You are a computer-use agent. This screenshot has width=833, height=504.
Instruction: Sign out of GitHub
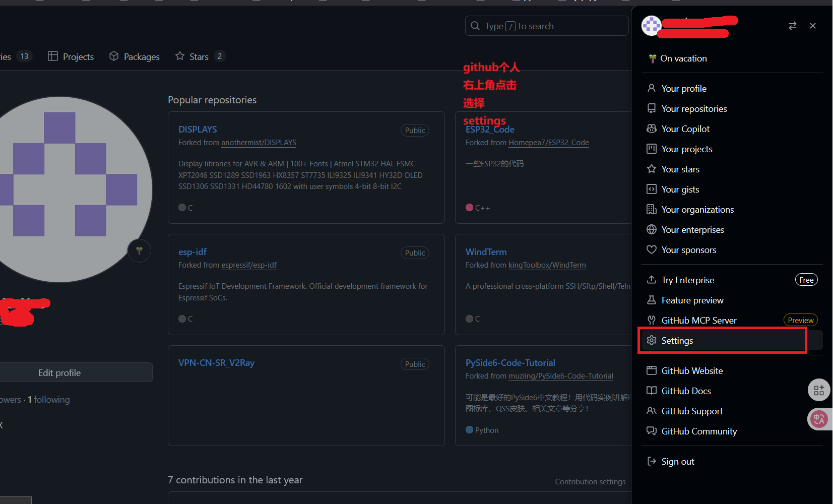[732, 462]
